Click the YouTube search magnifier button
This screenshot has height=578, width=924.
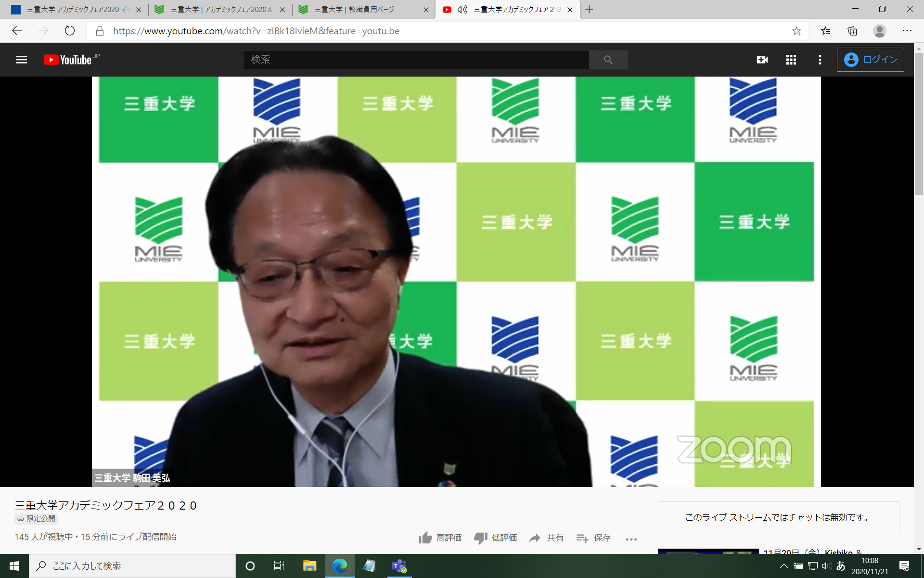[608, 60]
